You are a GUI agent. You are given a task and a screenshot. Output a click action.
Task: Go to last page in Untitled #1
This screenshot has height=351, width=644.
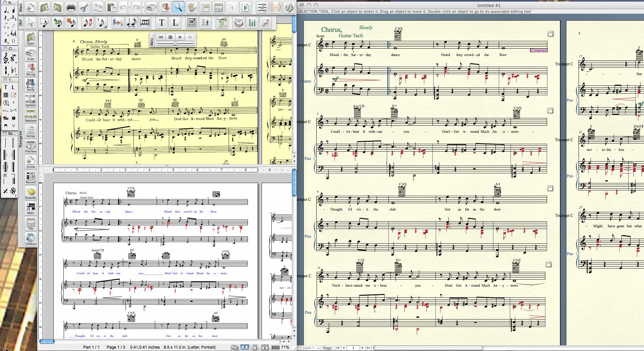(x=368, y=348)
